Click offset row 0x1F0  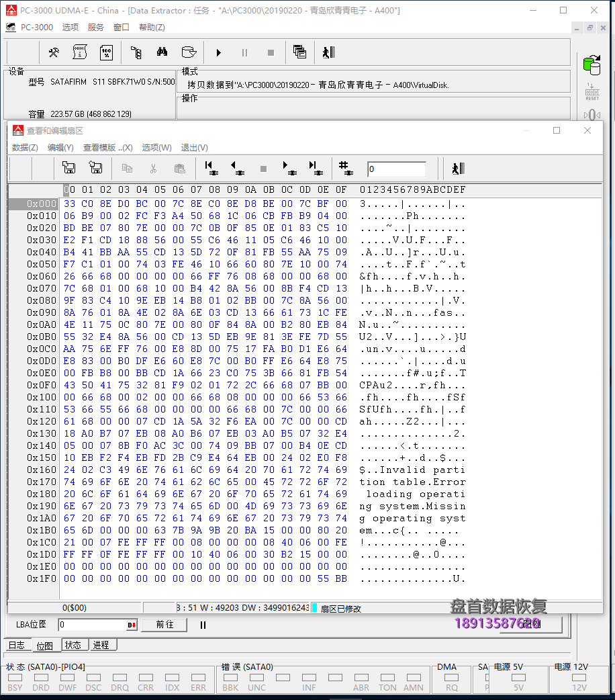[42, 578]
